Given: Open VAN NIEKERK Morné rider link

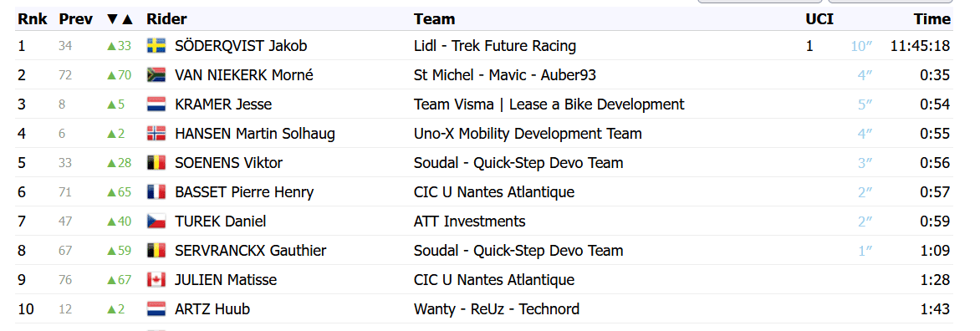Looking at the screenshot, I should click(244, 75).
